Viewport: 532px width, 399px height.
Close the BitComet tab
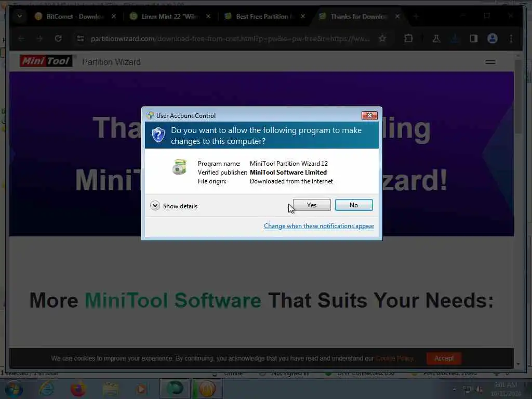[114, 16]
